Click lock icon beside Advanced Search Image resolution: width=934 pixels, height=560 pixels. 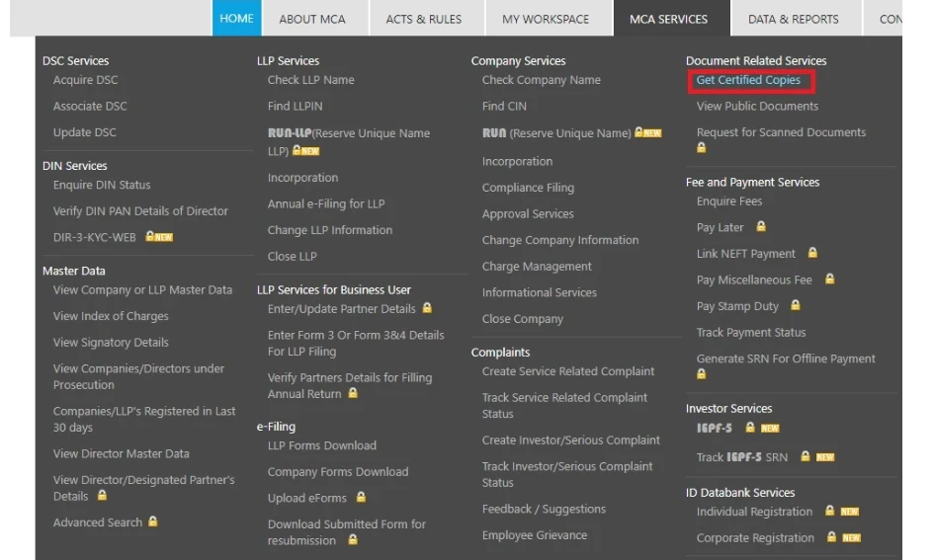pyautogui.click(x=153, y=521)
